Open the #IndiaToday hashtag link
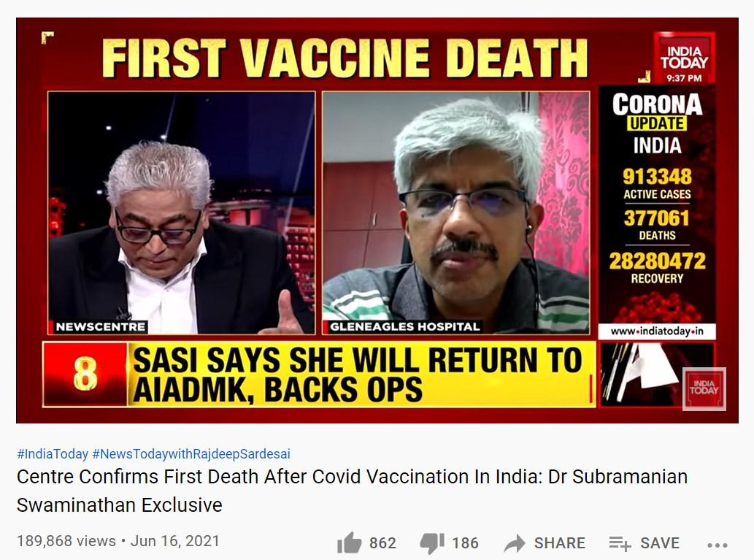The width and height of the screenshot is (754, 560). click(x=53, y=453)
